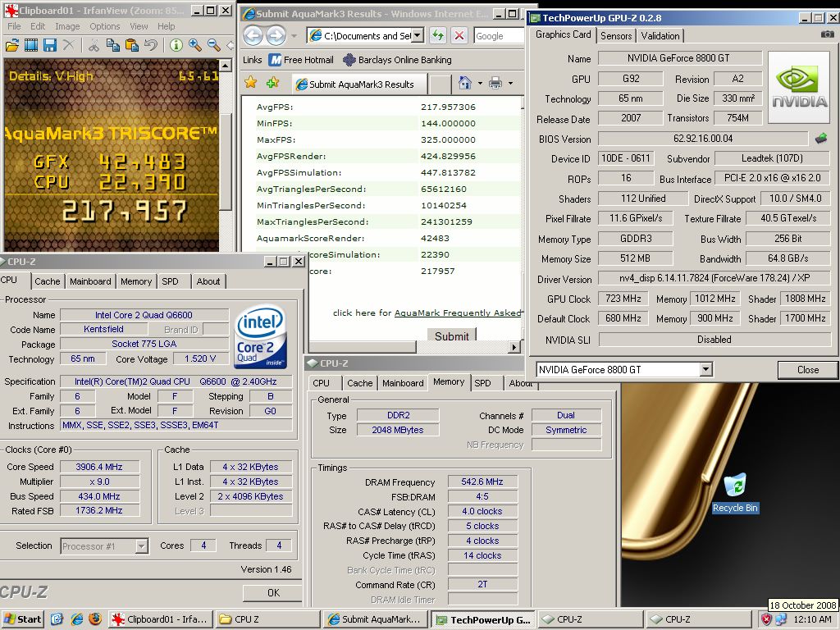Click DRAM Frequency value 542.6 MHz
The width and height of the screenshot is (840, 630).
pos(482,482)
